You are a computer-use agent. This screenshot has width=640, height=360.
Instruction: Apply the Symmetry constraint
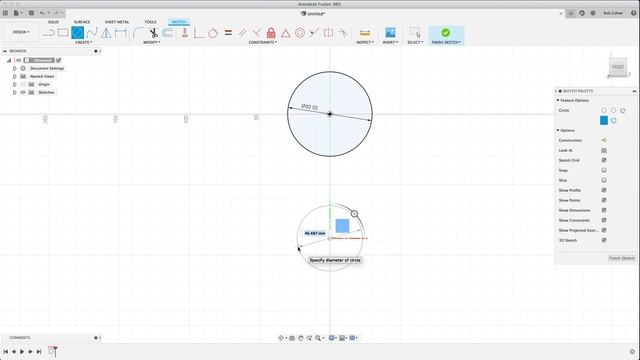click(x=328, y=33)
